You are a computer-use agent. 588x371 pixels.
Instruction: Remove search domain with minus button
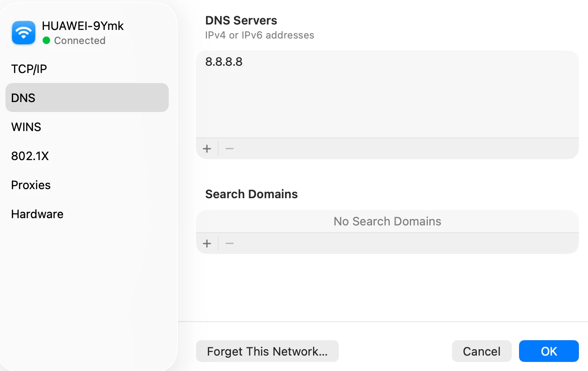[230, 244]
